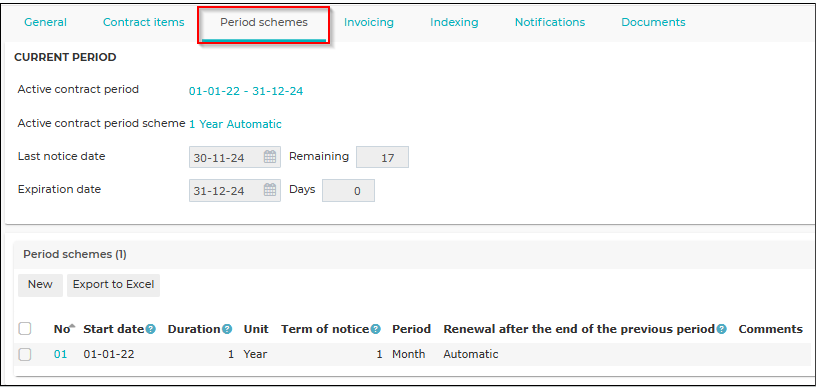
Task: Show help tooltip for Duration column
Action: (227, 329)
